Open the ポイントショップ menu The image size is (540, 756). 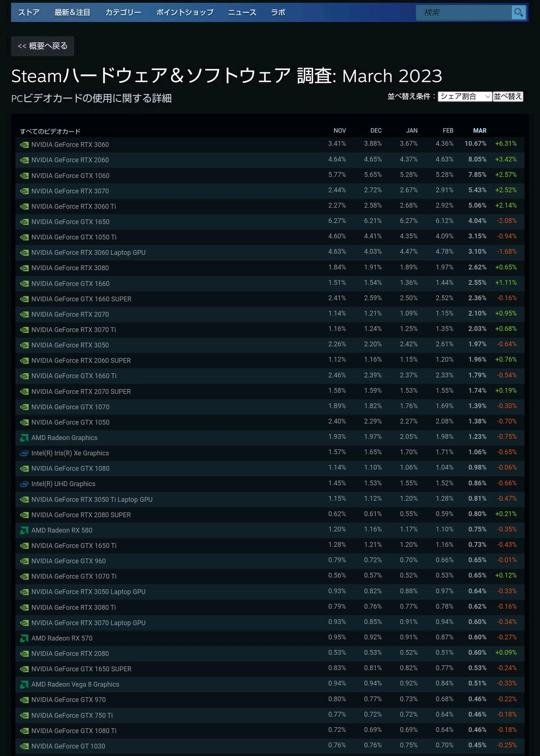(x=185, y=13)
